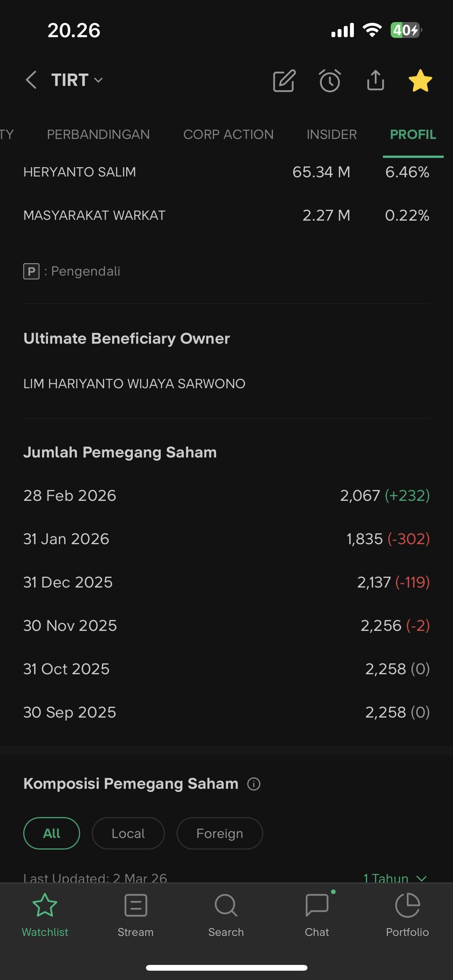Open the PERBANDINGAN tab
The width and height of the screenshot is (453, 980).
point(98,134)
